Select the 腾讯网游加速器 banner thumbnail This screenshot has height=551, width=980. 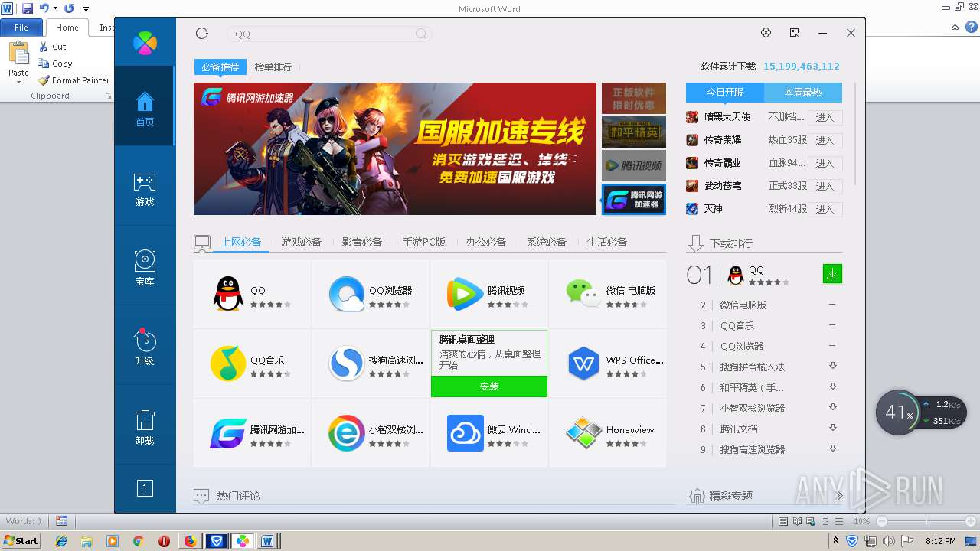click(x=633, y=199)
